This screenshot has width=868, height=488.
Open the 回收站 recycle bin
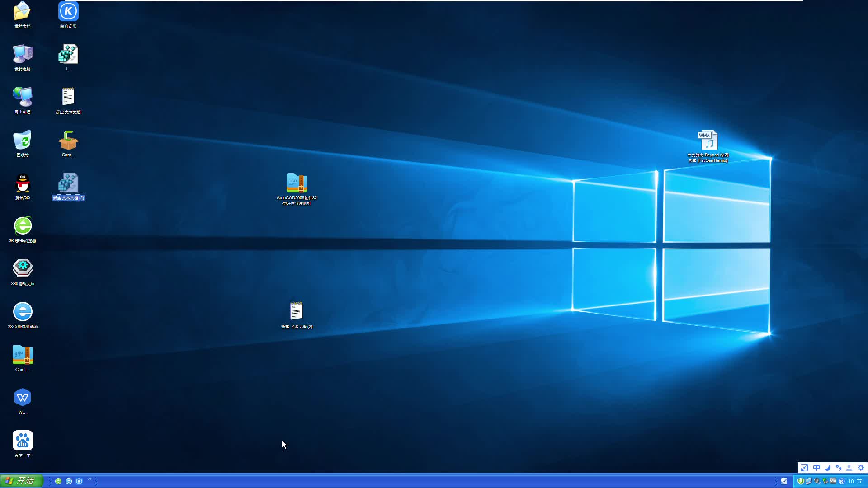(x=23, y=141)
